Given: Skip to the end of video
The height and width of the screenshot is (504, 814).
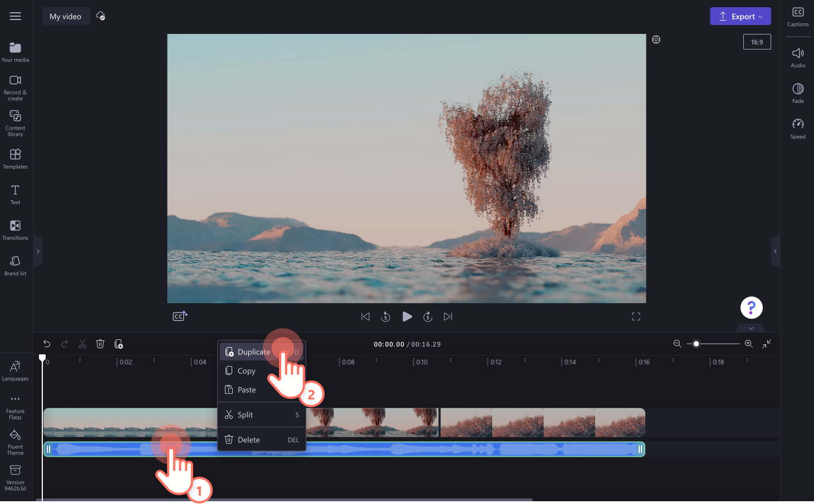Looking at the screenshot, I should (x=448, y=317).
